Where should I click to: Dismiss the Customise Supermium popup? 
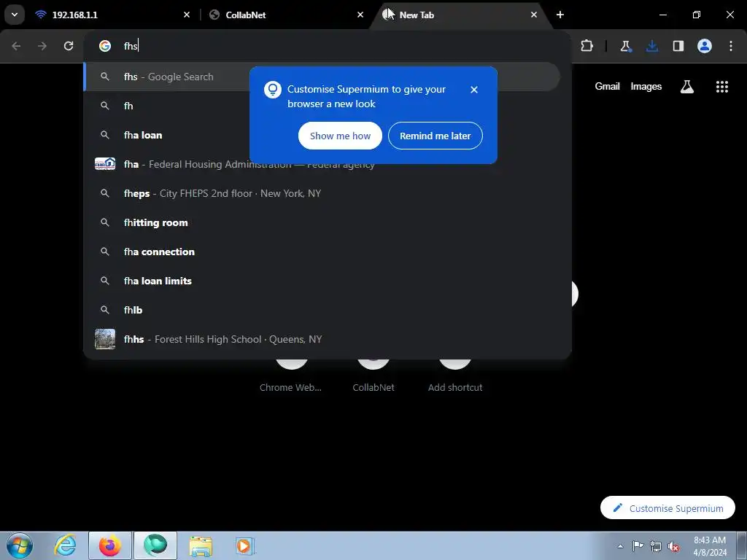pyautogui.click(x=474, y=90)
